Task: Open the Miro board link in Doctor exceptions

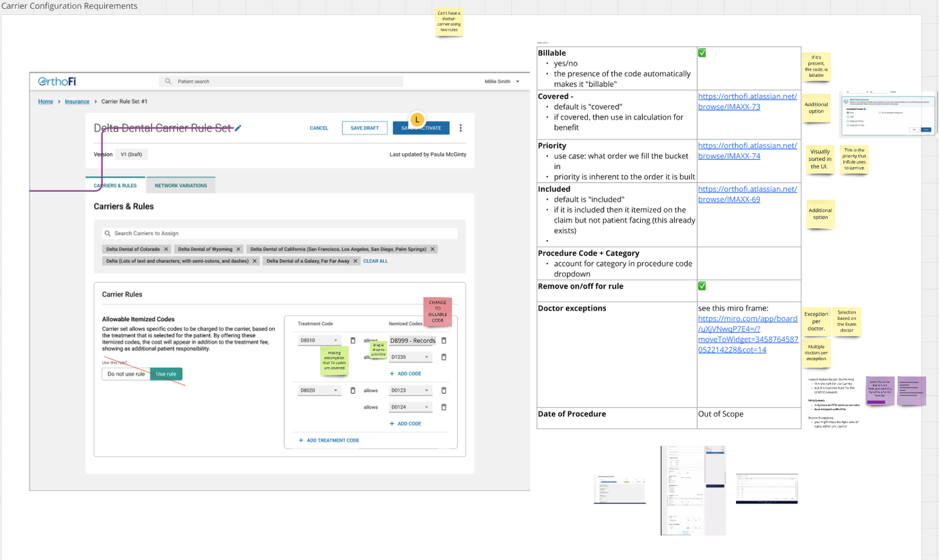Action: pos(748,334)
